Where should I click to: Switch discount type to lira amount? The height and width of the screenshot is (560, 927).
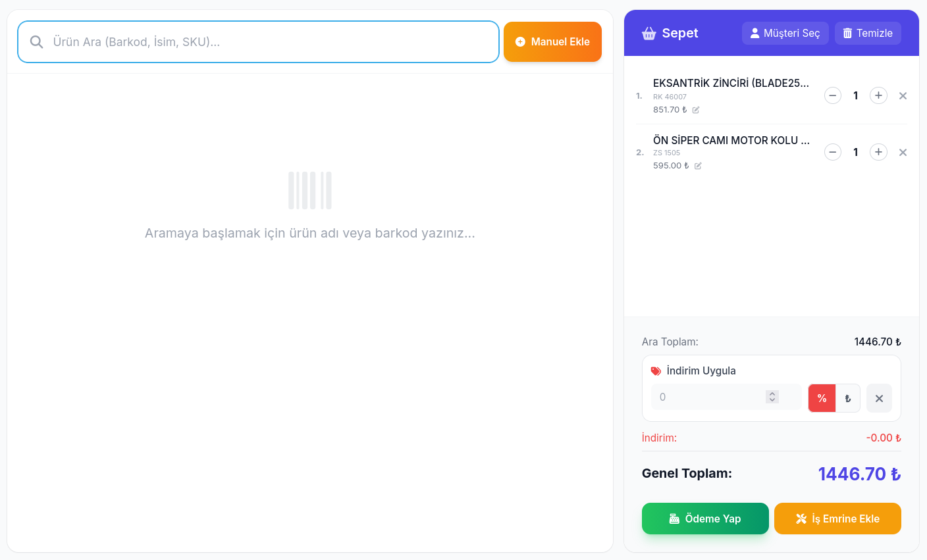(848, 398)
